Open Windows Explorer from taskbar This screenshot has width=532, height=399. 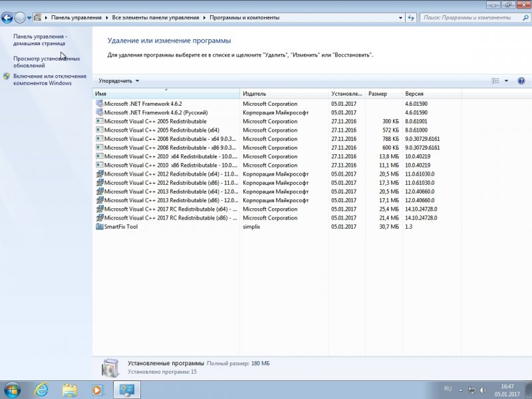[70, 390]
